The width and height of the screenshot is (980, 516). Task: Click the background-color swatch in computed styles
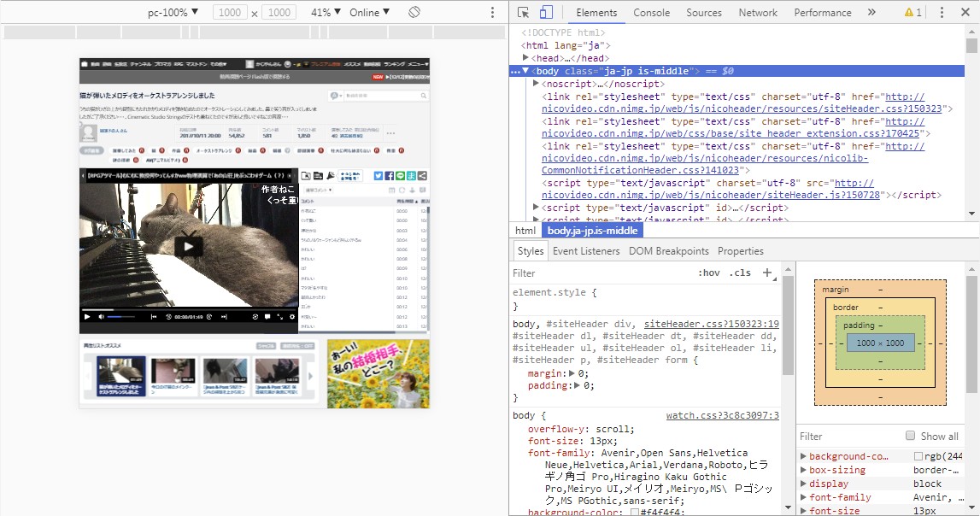point(918,457)
